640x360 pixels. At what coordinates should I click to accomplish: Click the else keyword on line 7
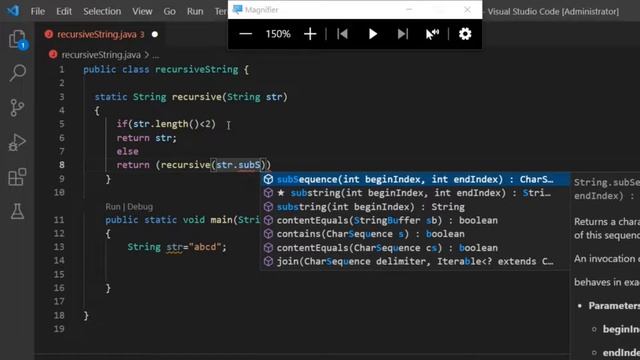(x=127, y=151)
